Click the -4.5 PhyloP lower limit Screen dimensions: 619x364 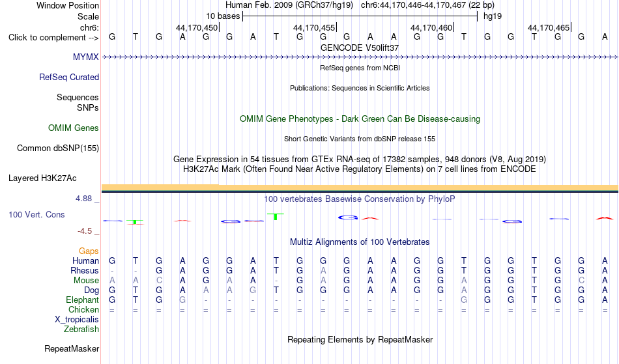85,231
